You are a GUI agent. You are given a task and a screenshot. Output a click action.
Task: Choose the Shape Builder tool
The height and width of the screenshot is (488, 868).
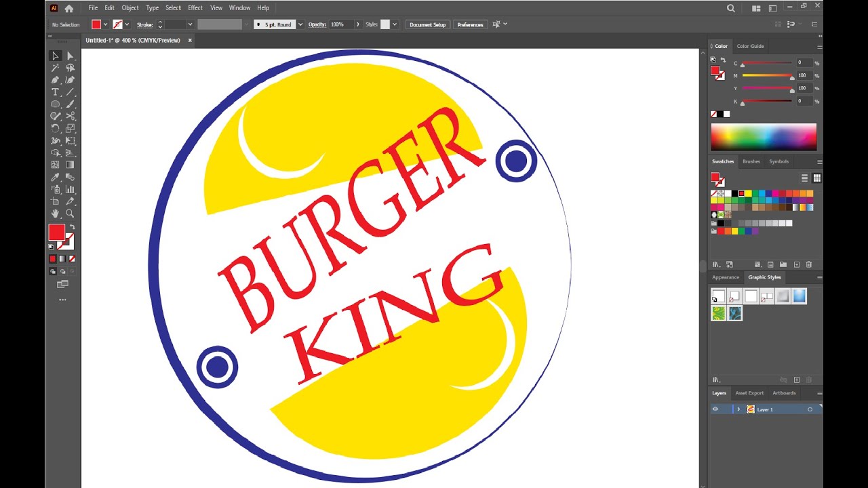point(56,153)
